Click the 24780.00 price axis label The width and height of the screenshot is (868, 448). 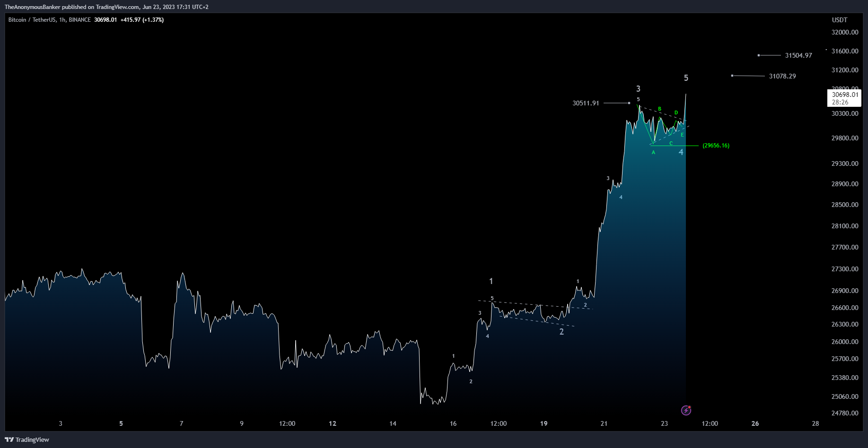[x=845, y=413]
